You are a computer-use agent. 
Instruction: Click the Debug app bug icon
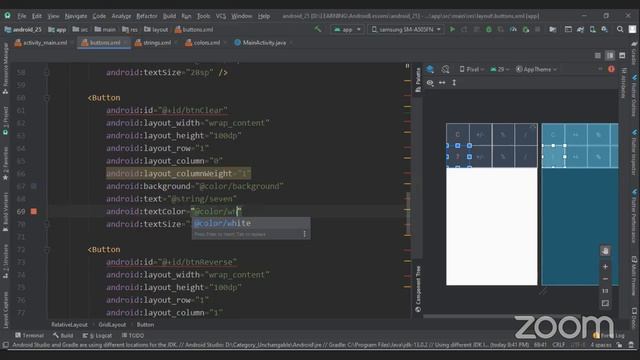pos(489,29)
